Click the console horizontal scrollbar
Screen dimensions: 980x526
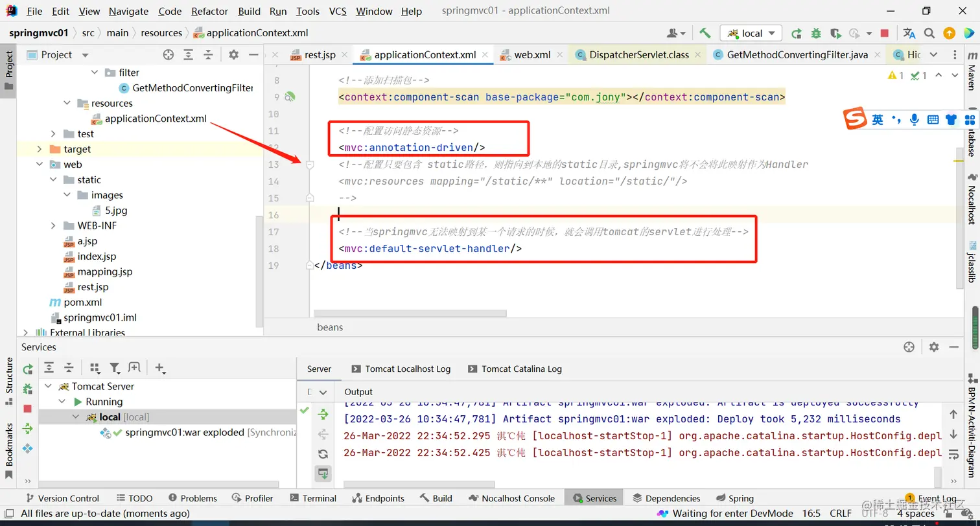(419, 484)
